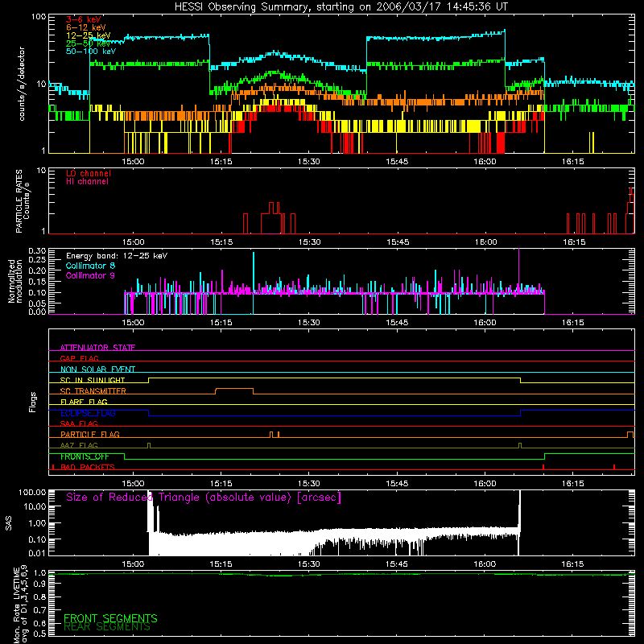Click the 0.9 value on the livetime y-axis
This screenshot has height=644, width=644.
pyautogui.click(x=40, y=584)
